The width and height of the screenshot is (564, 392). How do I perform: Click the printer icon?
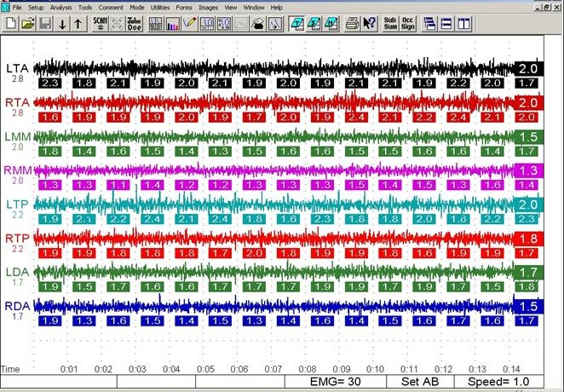(352, 24)
